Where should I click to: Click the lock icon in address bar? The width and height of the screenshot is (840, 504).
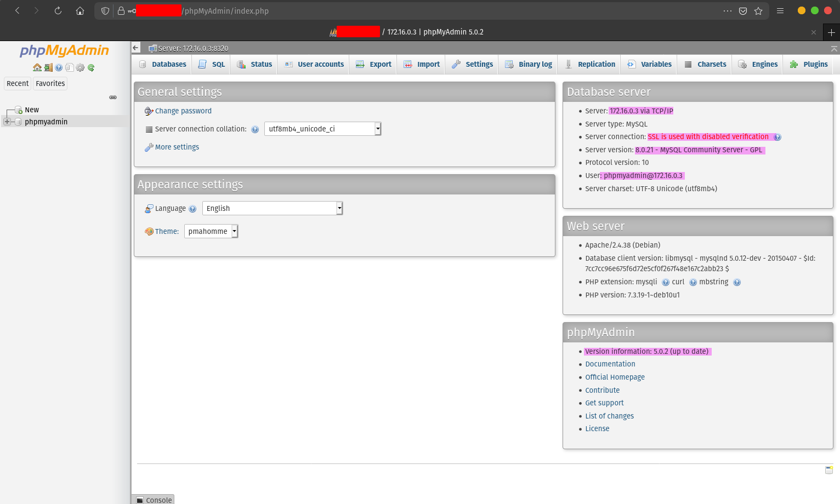pyautogui.click(x=121, y=10)
